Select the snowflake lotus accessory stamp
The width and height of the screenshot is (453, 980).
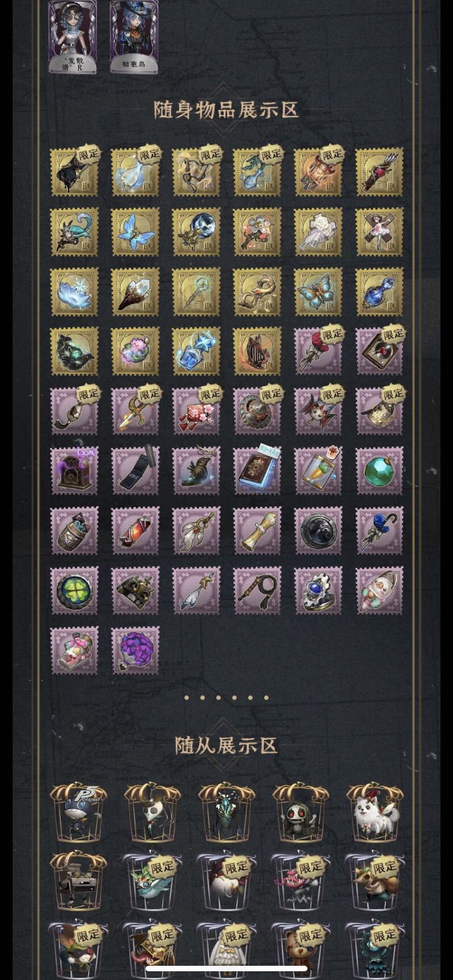74,291
